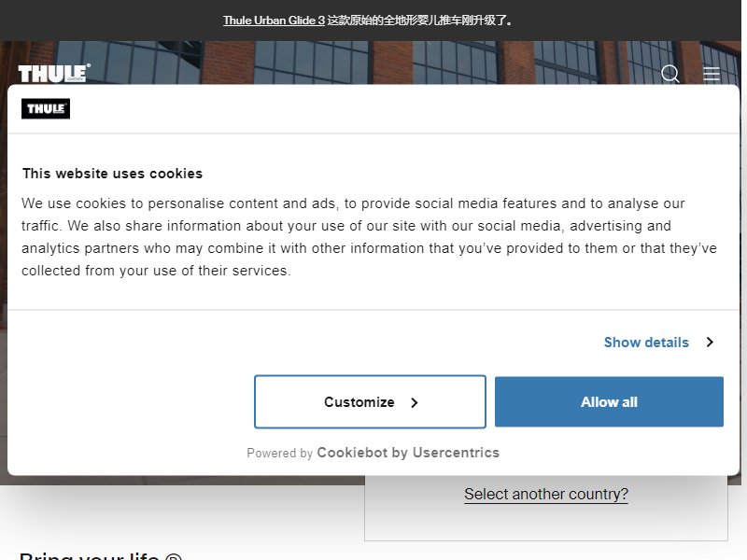Follow the 'Select another country?' link
Screen dimensions: 747x560
point(546,495)
